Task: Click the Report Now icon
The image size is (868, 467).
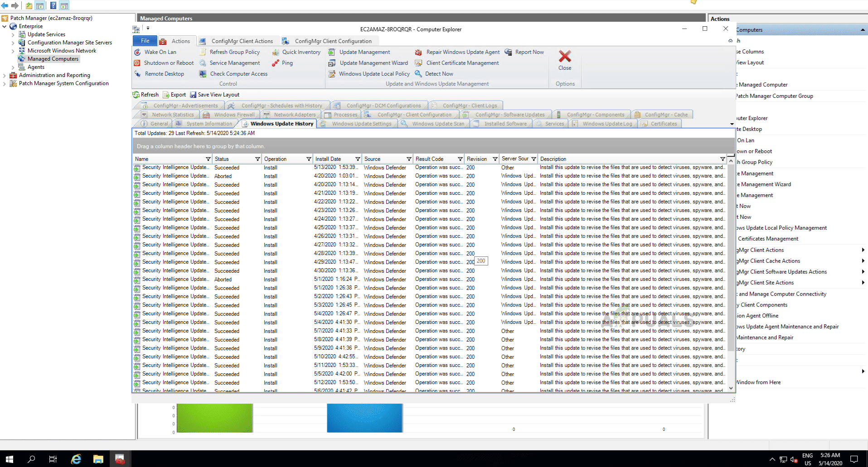Action: pos(508,52)
